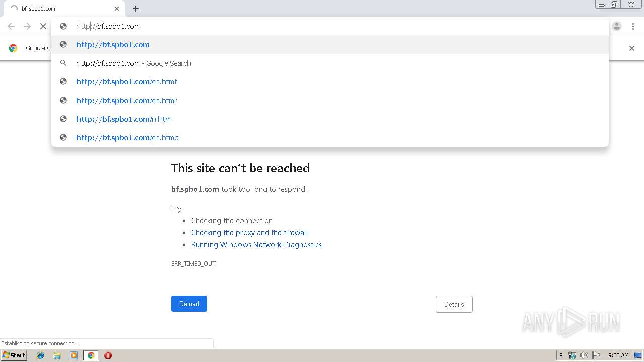The image size is (644, 362).
Task: Choose suggestion ending in en.htmq
Action: coord(330,138)
